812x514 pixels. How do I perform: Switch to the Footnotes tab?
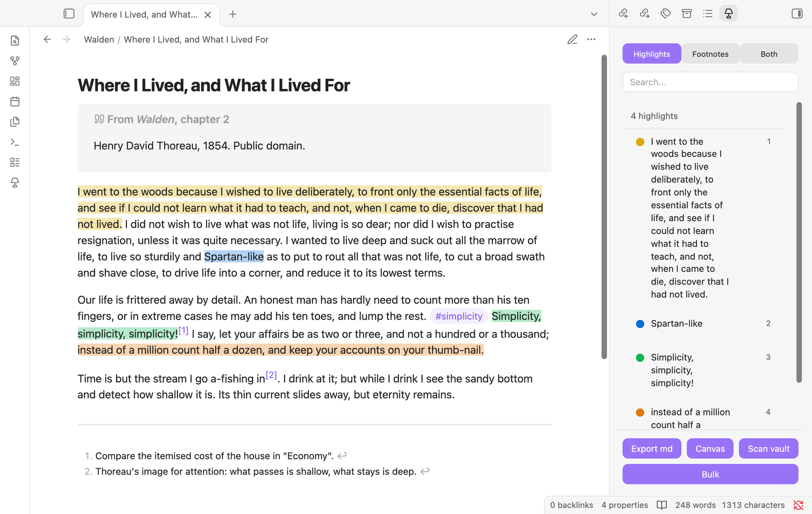tap(710, 54)
